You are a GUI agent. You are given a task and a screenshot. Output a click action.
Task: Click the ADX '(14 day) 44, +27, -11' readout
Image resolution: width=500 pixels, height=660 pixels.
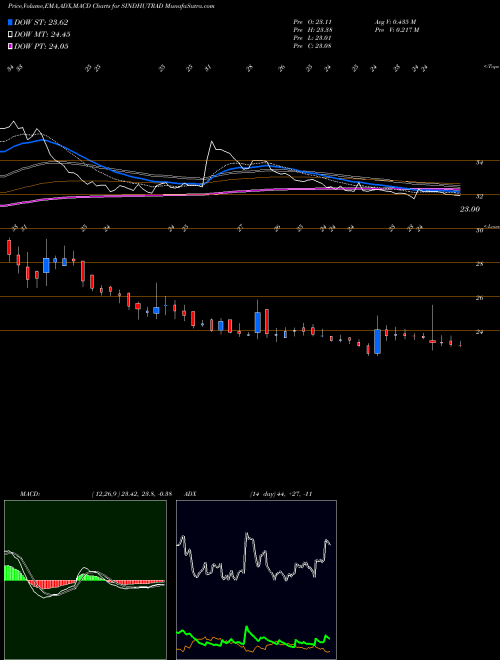281,494
